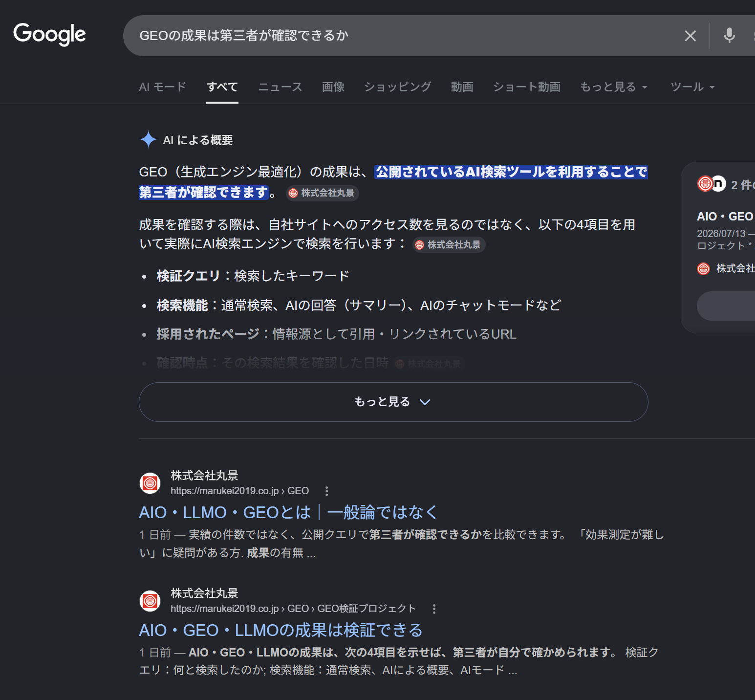Open the AIO・GEO side card title

coord(725,217)
